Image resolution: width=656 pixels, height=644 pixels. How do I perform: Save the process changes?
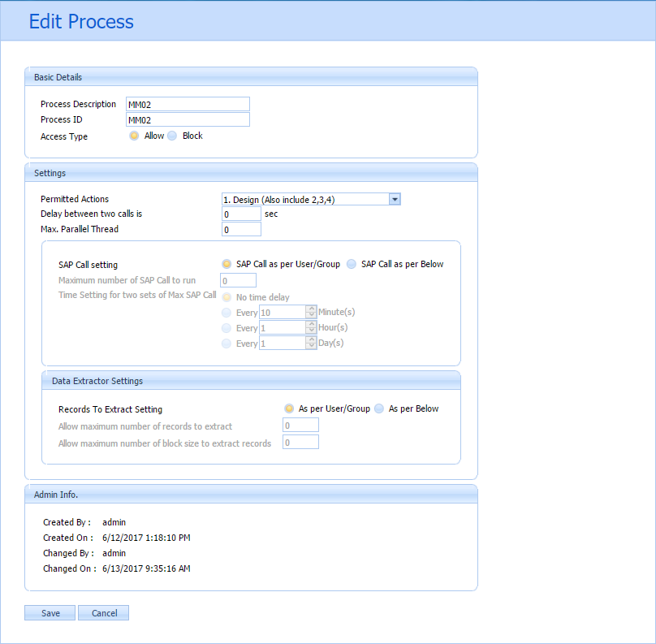point(50,613)
